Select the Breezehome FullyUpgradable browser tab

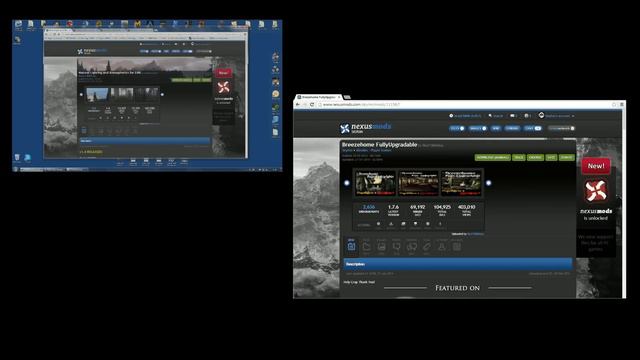[318, 97]
